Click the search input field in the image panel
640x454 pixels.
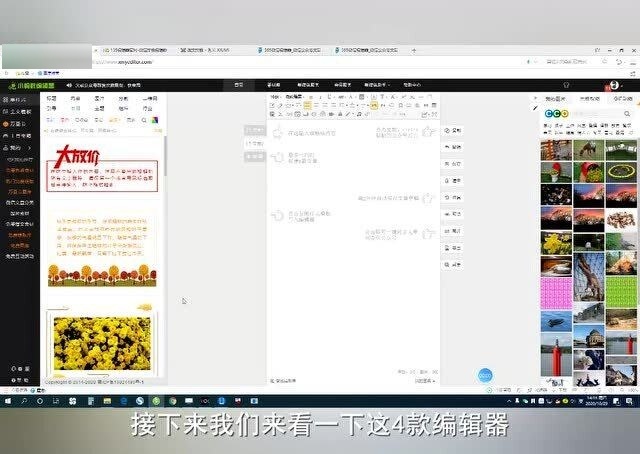[597, 114]
